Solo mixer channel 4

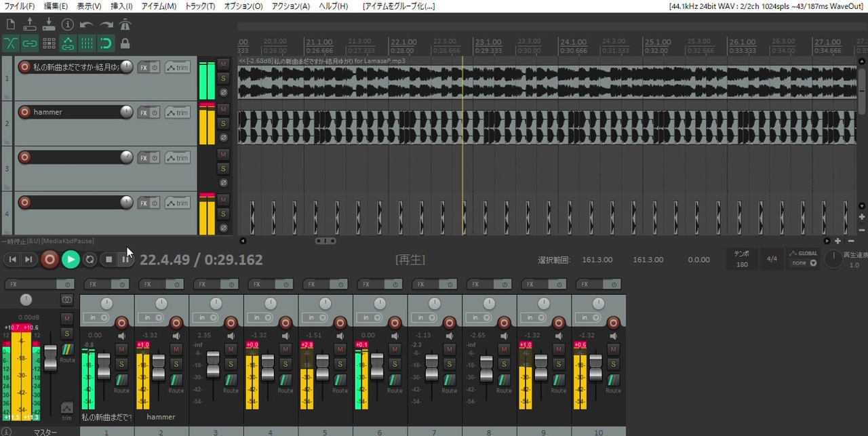(285, 364)
